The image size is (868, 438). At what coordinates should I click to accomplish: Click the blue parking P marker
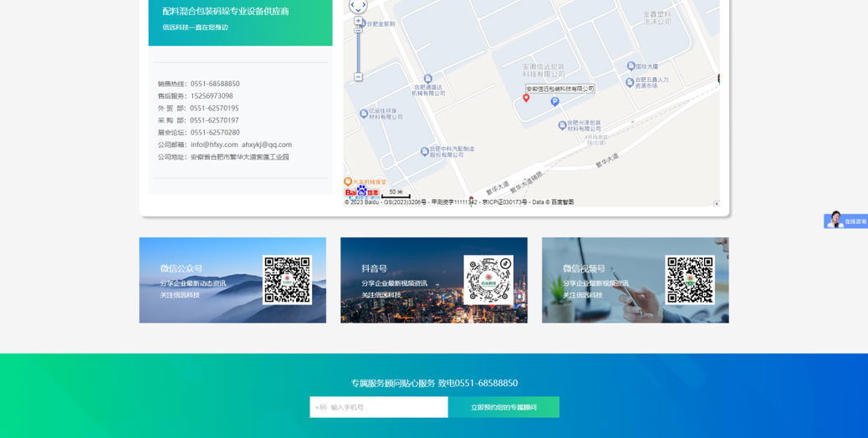(554, 102)
